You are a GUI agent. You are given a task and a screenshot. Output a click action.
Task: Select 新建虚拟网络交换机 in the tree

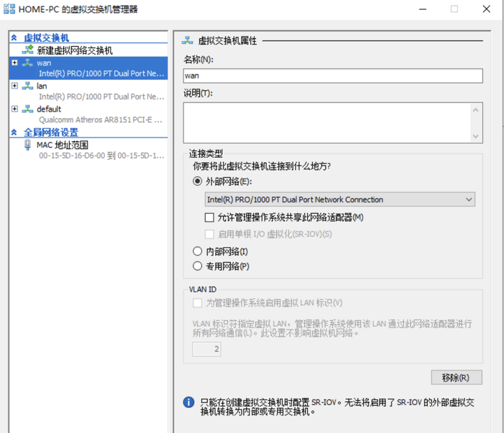click(x=74, y=51)
